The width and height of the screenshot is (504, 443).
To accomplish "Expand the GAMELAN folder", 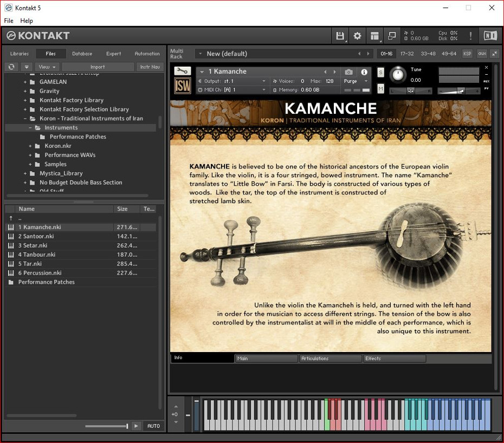I will tap(25, 82).
